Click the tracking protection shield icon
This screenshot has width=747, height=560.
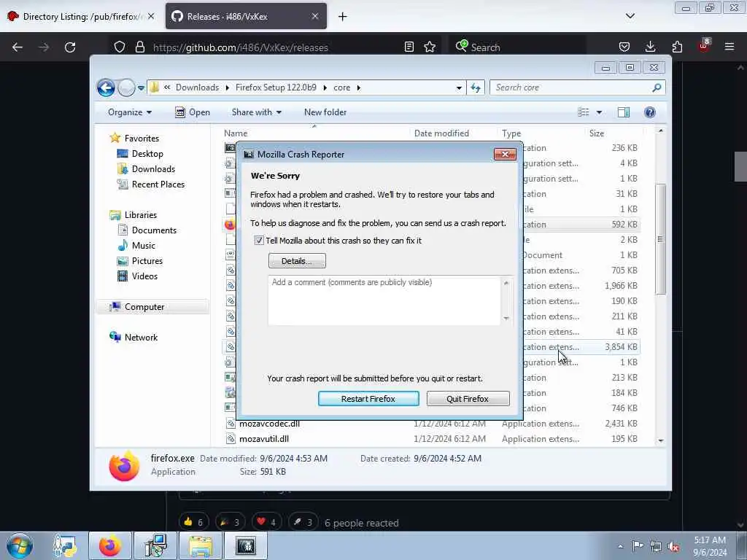(x=120, y=47)
